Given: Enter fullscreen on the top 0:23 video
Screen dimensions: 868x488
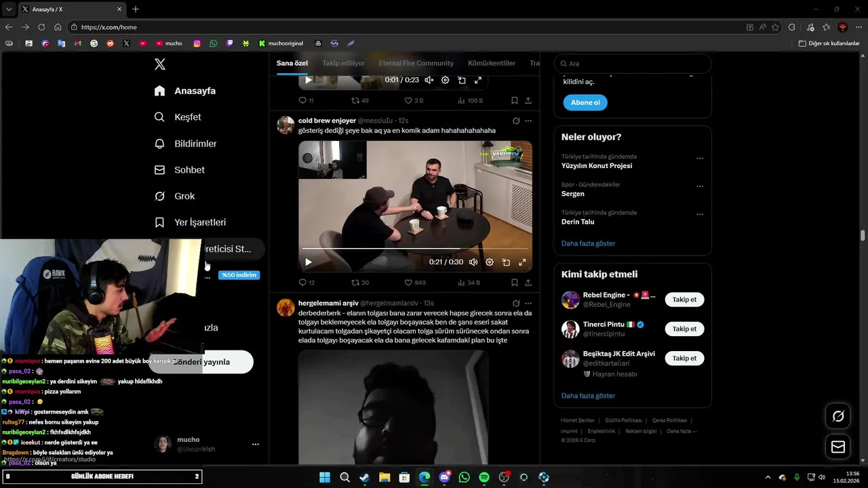Looking at the screenshot, I should 478,80.
